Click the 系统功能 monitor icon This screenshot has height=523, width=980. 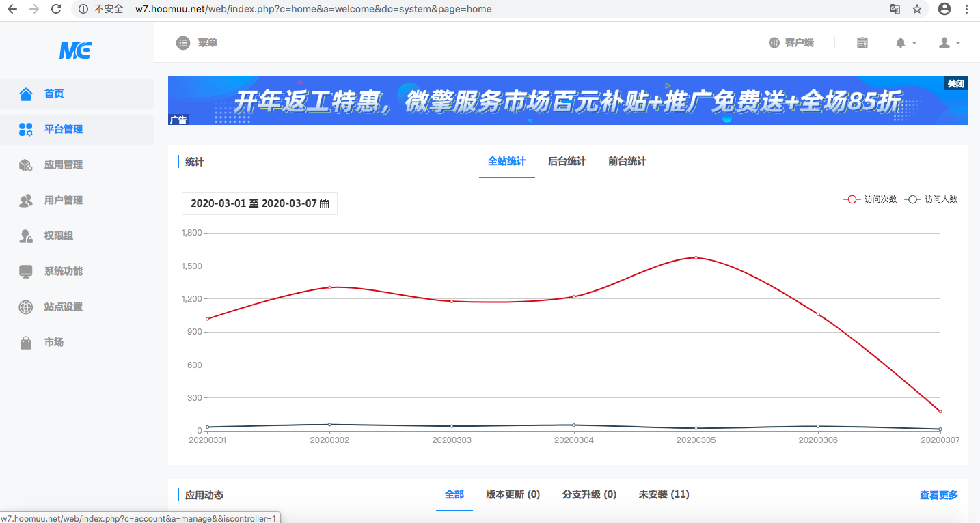coord(26,272)
